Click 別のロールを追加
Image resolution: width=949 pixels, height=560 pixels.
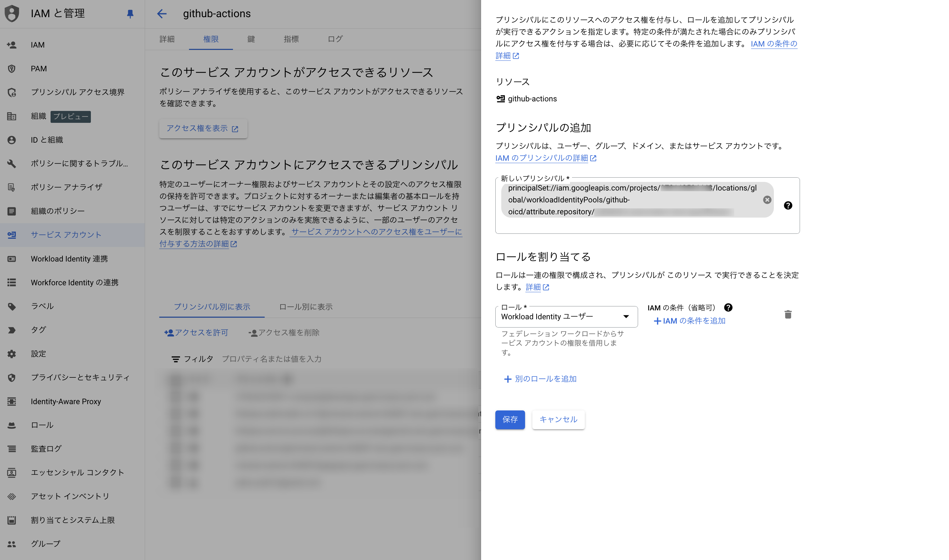coord(540,379)
